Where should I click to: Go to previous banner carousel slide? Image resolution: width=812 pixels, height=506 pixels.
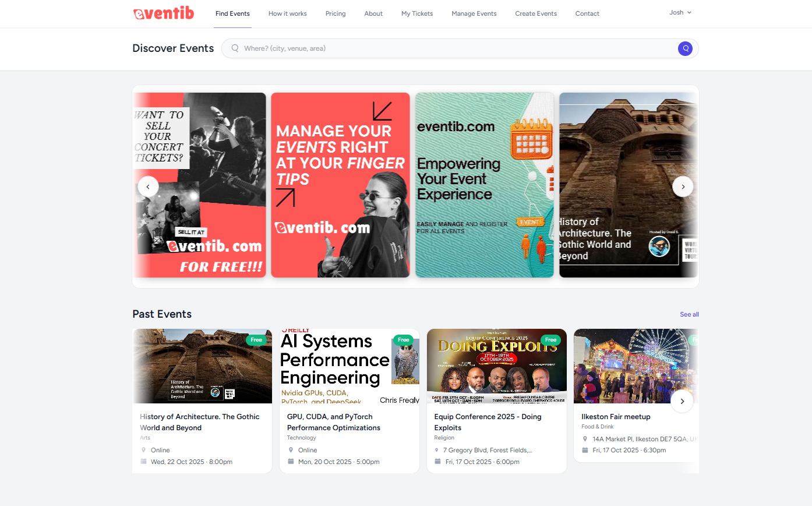[148, 187]
